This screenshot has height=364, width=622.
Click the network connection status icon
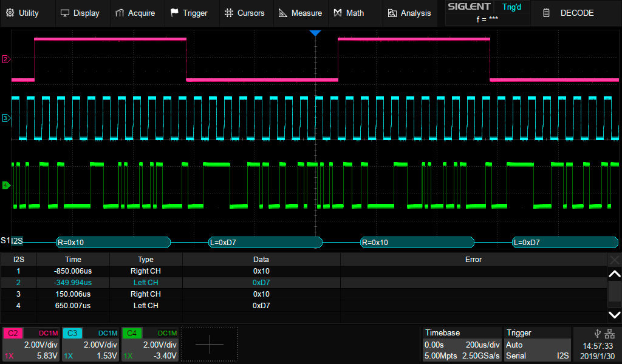(x=609, y=333)
